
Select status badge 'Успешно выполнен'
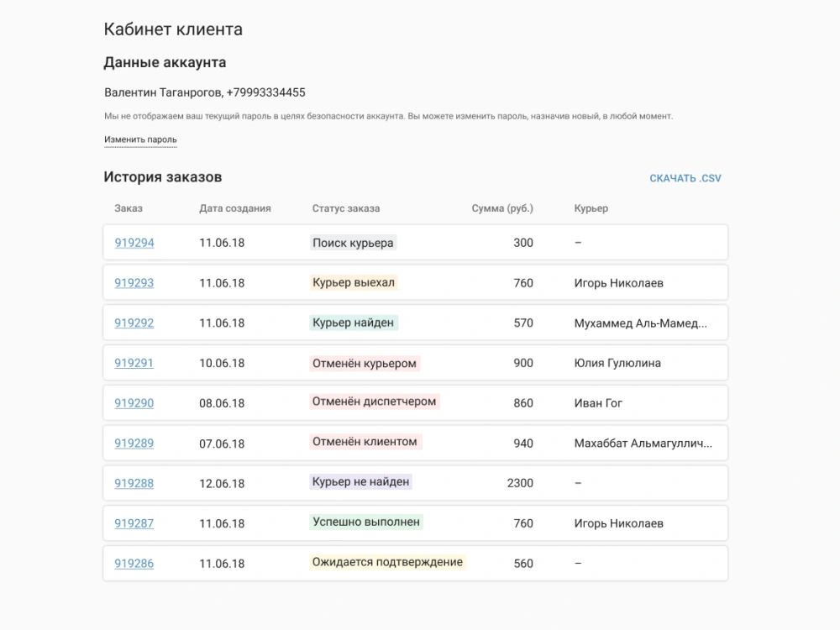366,522
